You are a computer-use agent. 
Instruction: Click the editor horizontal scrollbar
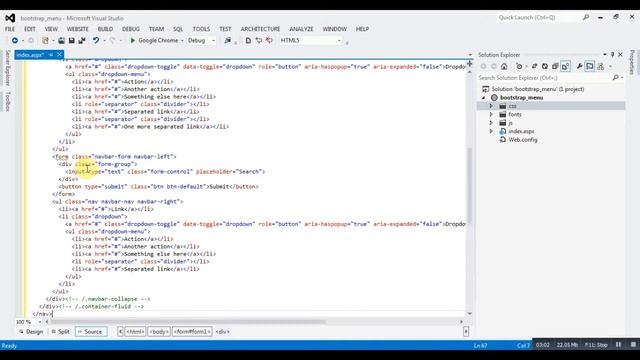pos(188,322)
